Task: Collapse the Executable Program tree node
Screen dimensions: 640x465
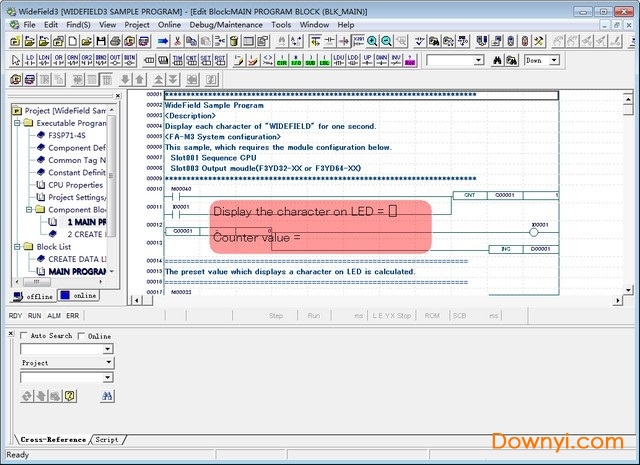Action: click(x=17, y=123)
